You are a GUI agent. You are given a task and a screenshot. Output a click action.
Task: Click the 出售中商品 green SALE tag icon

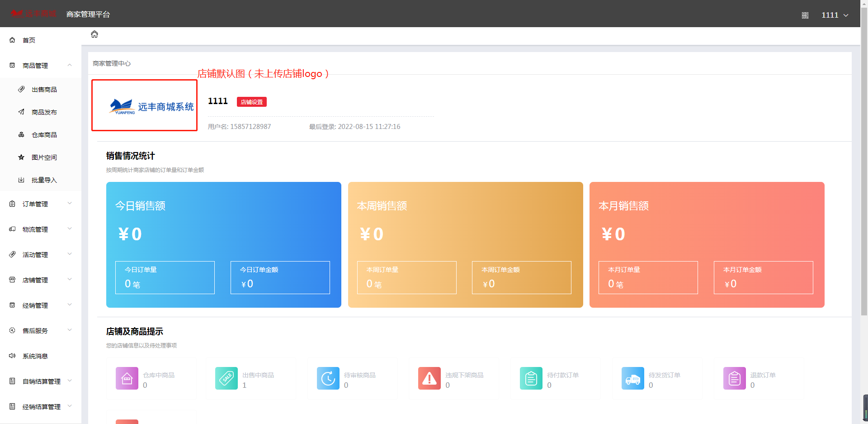(226, 378)
